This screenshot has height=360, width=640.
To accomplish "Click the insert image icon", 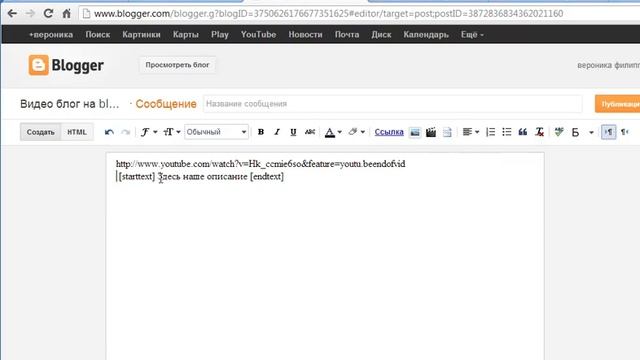I will [x=415, y=132].
